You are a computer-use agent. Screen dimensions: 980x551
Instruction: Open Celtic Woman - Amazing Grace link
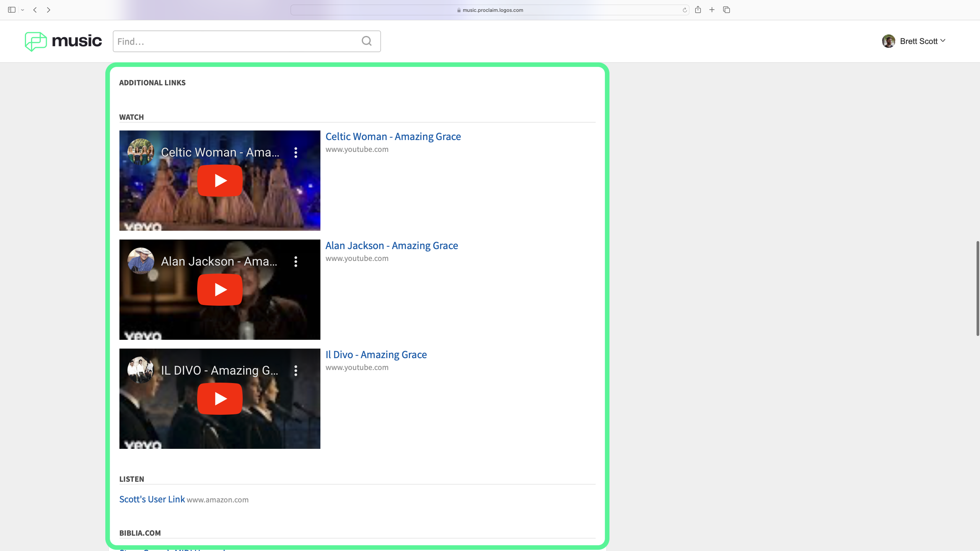(x=393, y=137)
